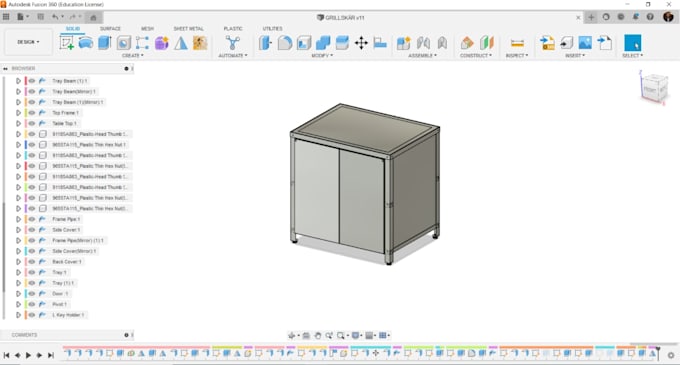Select the Extrude tool
This screenshot has width=680, height=365.
point(105,43)
